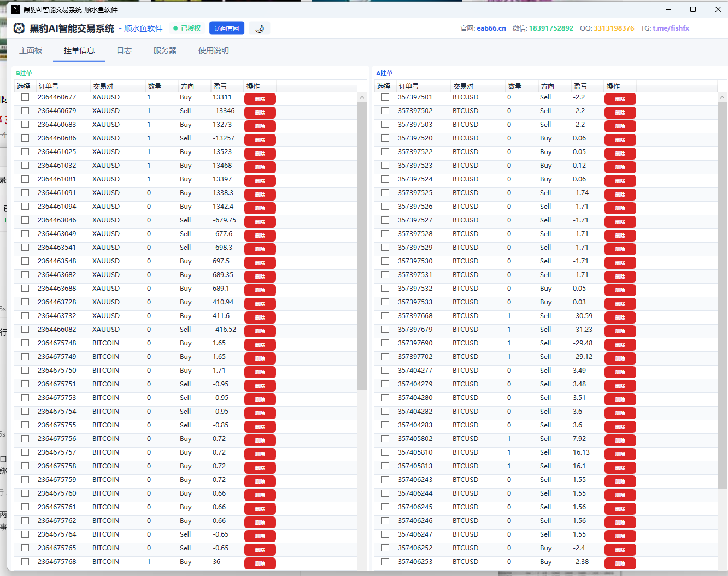Open the 服务器 tab
The image size is (728, 576).
[165, 50]
